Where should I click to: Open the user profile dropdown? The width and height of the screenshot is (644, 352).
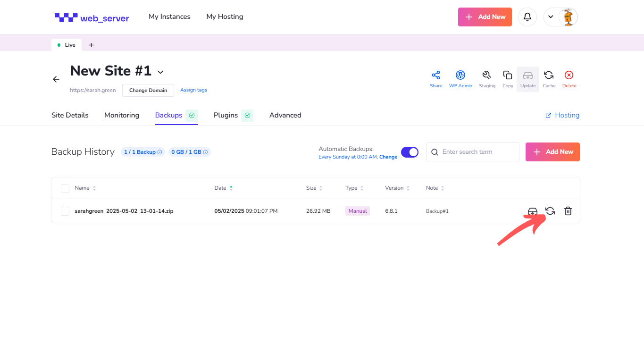tap(560, 17)
